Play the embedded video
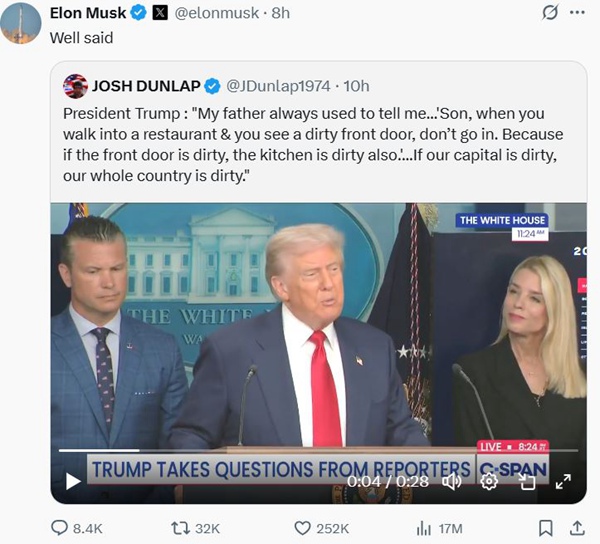The image size is (600, 544). point(73,481)
